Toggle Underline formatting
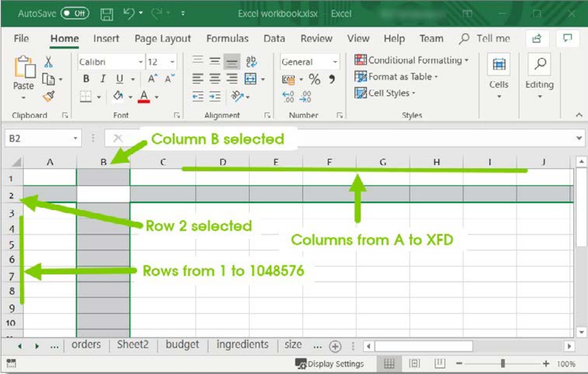The width and height of the screenshot is (588, 374). point(119,79)
